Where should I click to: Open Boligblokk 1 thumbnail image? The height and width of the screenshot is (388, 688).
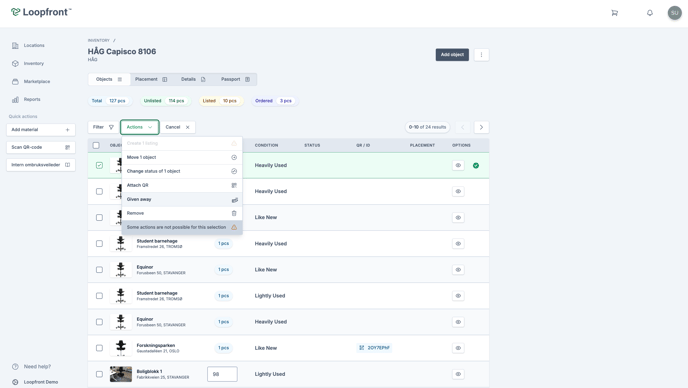(121, 374)
